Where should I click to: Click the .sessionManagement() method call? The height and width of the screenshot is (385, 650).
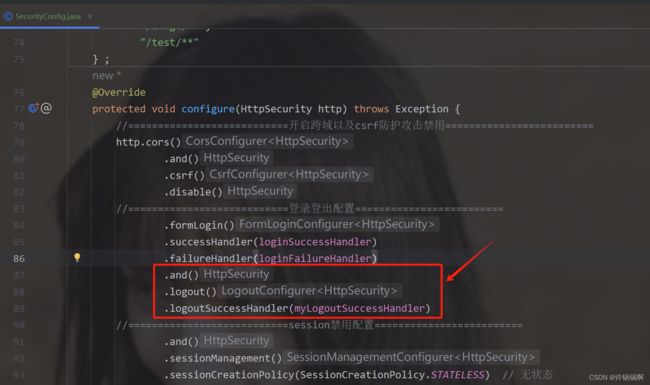tap(223, 358)
